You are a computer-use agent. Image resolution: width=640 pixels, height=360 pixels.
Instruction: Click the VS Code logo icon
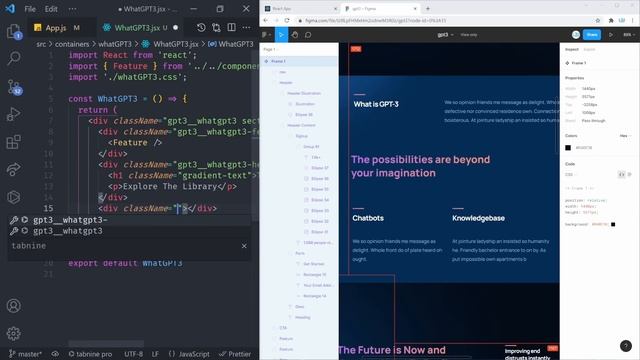pyautogui.click(x=10, y=9)
